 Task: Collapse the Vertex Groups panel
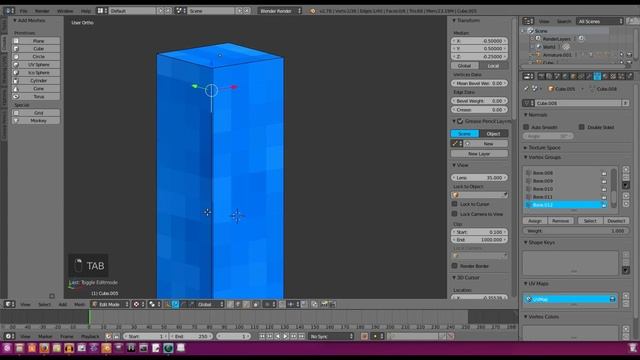[x=542, y=157]
